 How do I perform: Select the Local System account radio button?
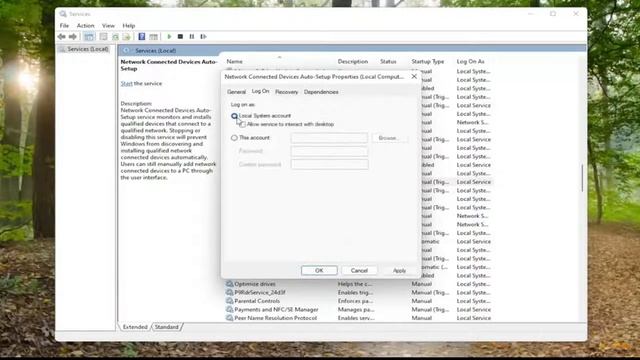234,116
